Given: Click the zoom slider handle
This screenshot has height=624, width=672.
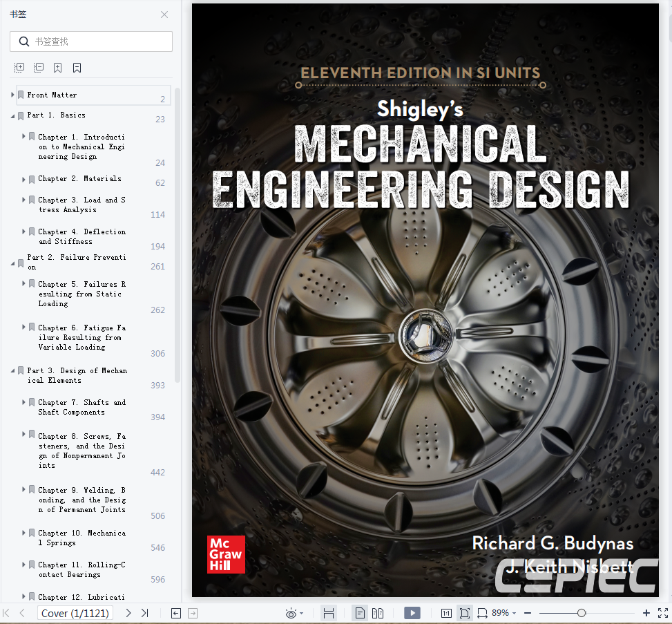Looking at the screenshot, I should click(x=582, y=613).
